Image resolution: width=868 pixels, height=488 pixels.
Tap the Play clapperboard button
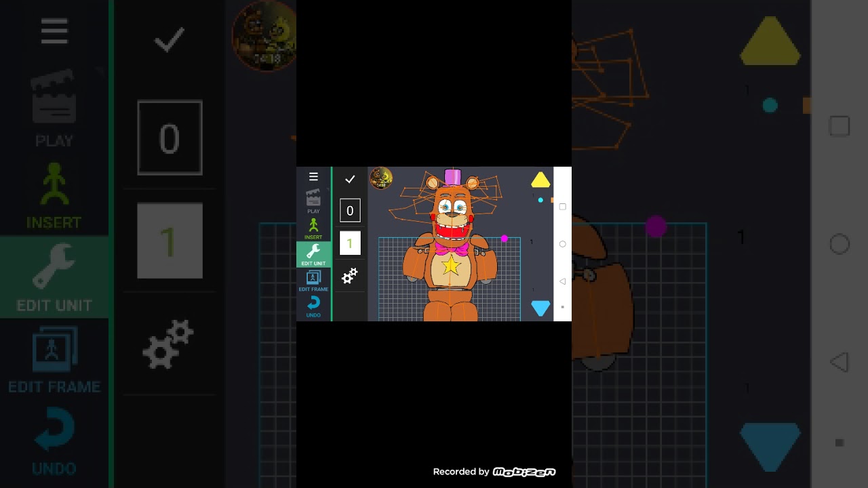313,201
